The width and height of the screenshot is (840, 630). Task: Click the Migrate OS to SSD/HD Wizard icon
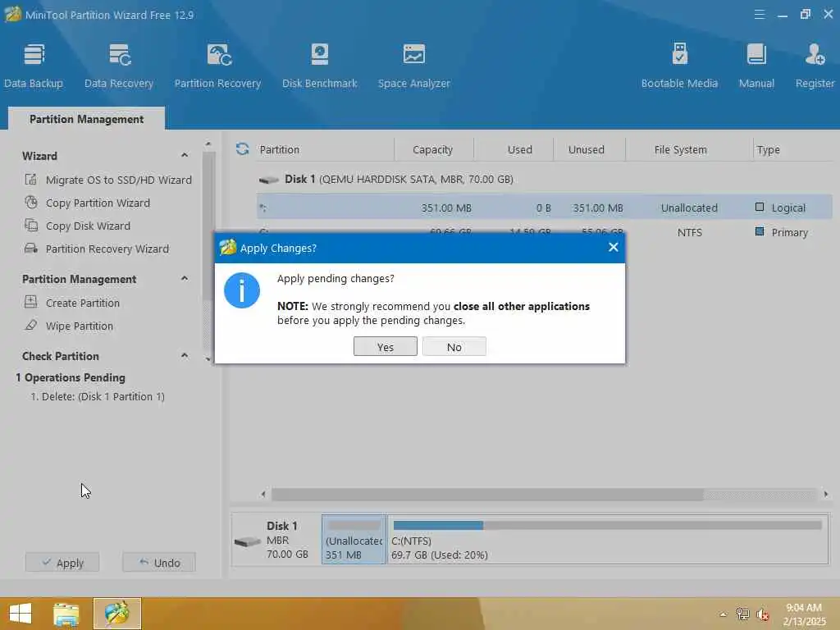pos(31,180)
